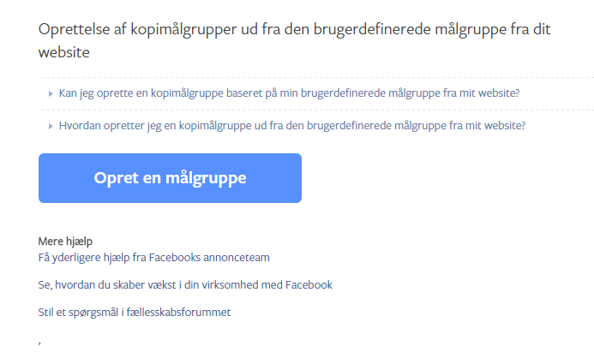The width and height of the screenshot is (594, 364).
Task: Open "Se, hvordan du skaber vækst" link
Action: pos(185,285)
